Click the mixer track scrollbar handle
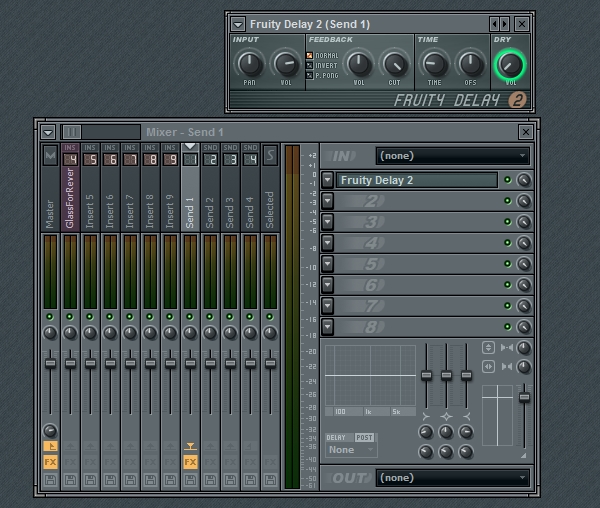 pos(72,132)
